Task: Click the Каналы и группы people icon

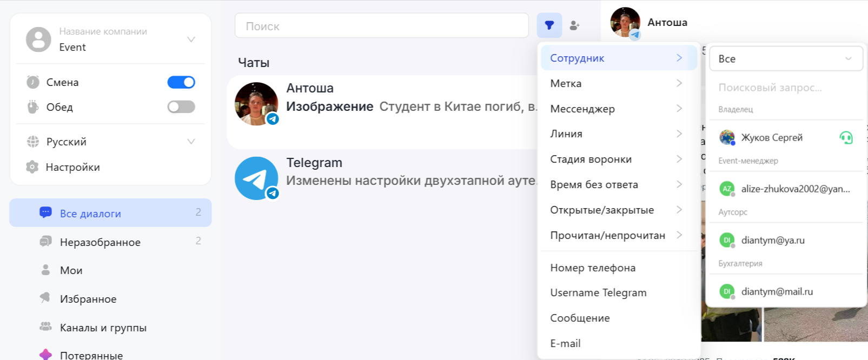Action: [45, 327]
